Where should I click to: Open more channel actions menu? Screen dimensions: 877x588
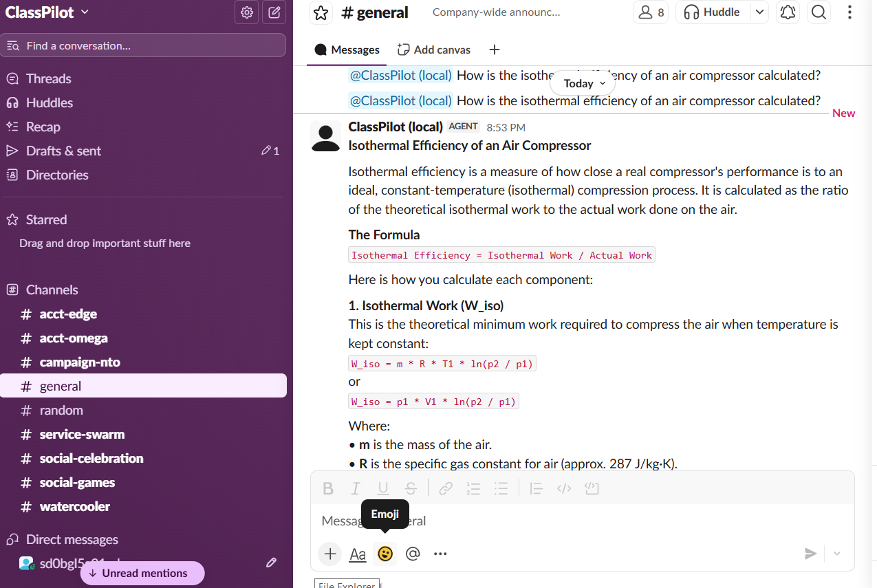[x=850, y=12]
